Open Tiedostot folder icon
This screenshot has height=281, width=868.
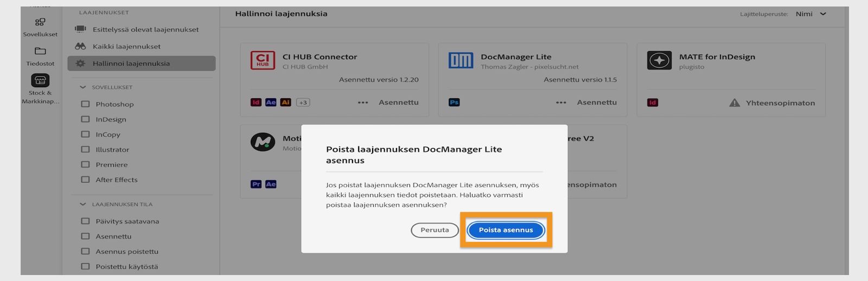(40, 51)
